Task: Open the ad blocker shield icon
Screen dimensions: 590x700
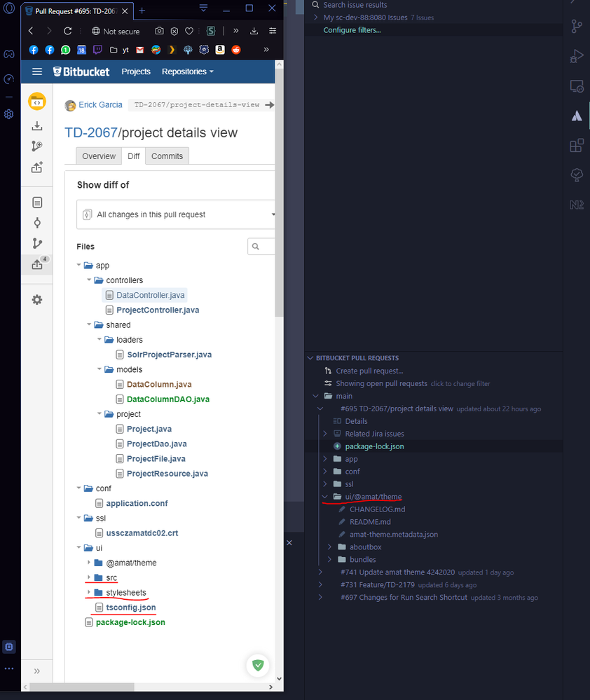Action: [174, 32]
